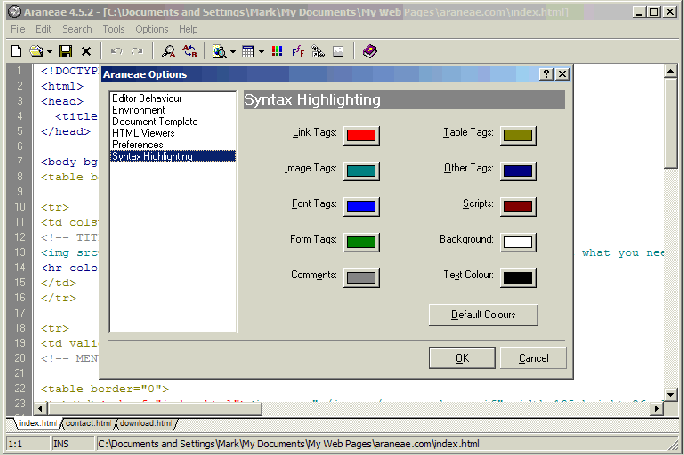684x455 pixels.
Task: Save the file with the floppy icon
Action: click(x=66, y=51)
